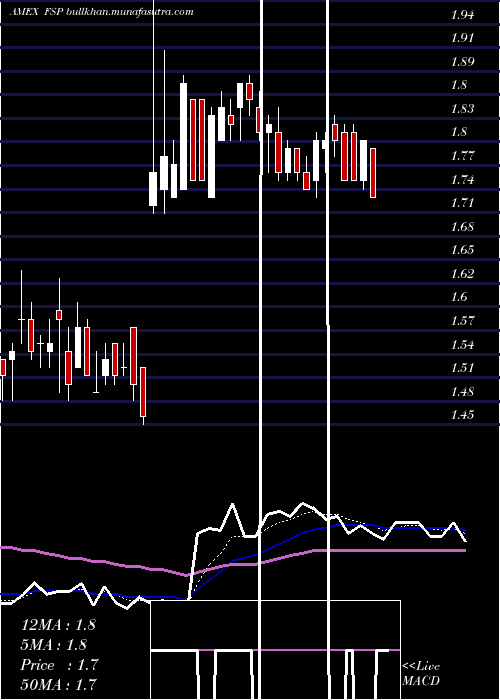Click the 1.57 price axis label

462,321
